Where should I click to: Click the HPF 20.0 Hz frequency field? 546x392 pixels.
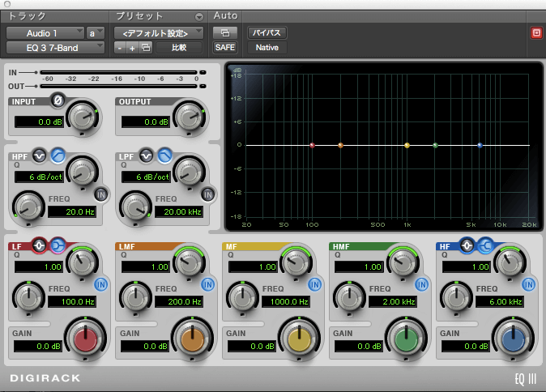tap(72, 211)
